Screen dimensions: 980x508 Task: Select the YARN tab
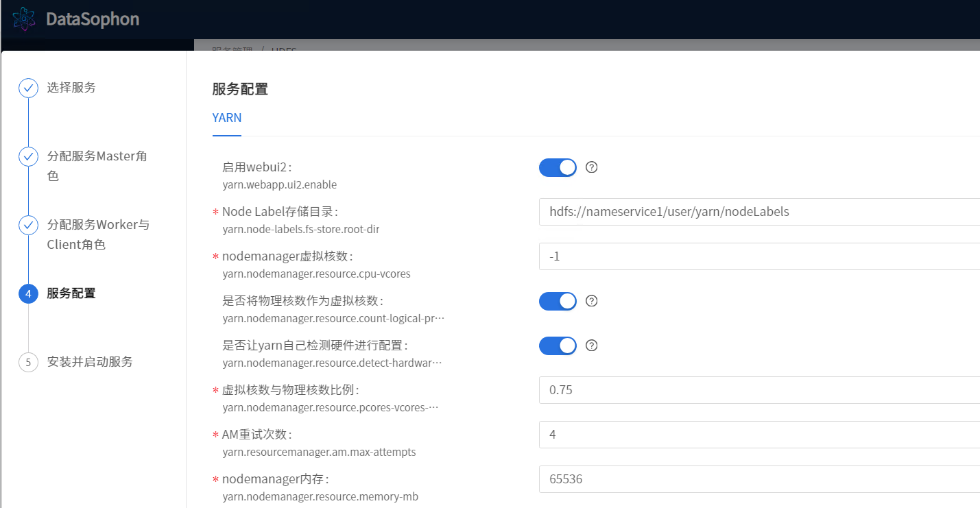(x=227, y=118)
